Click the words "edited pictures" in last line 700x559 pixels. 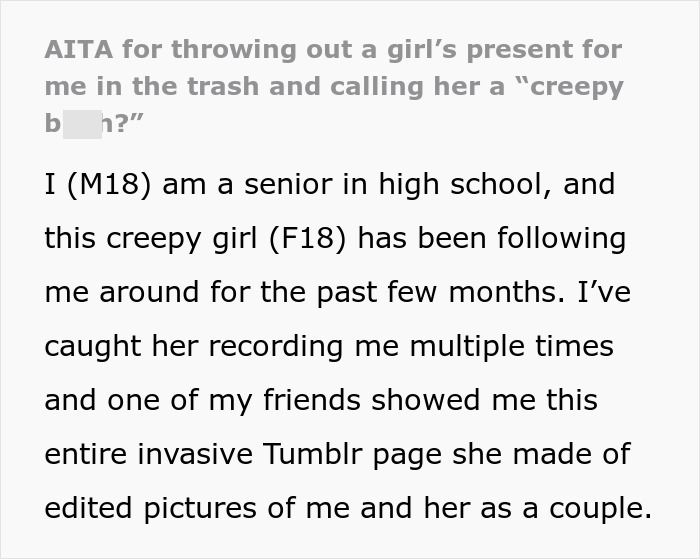pyautogui.click(x=151, y=508)
